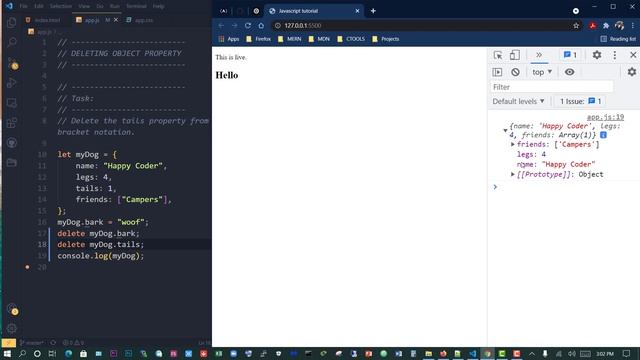Open Source Control view with pending badge

tap(12, 63)
